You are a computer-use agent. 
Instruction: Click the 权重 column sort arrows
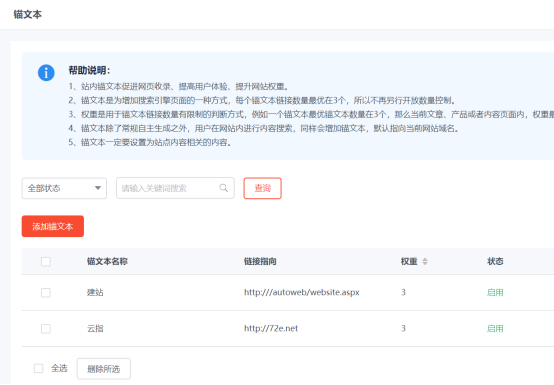point(425,261)
